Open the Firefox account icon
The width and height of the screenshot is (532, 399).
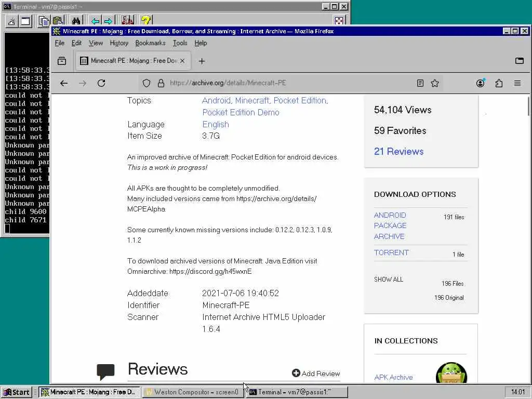481,83
